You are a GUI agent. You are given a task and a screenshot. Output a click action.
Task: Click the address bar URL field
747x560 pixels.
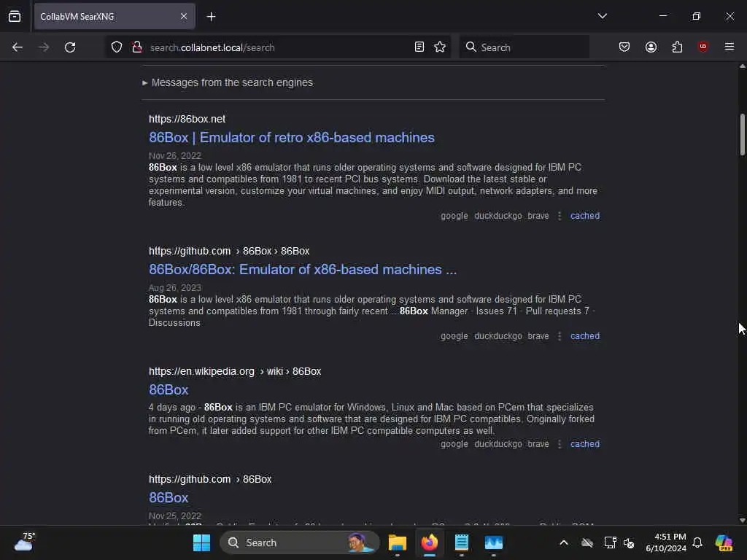279,47
